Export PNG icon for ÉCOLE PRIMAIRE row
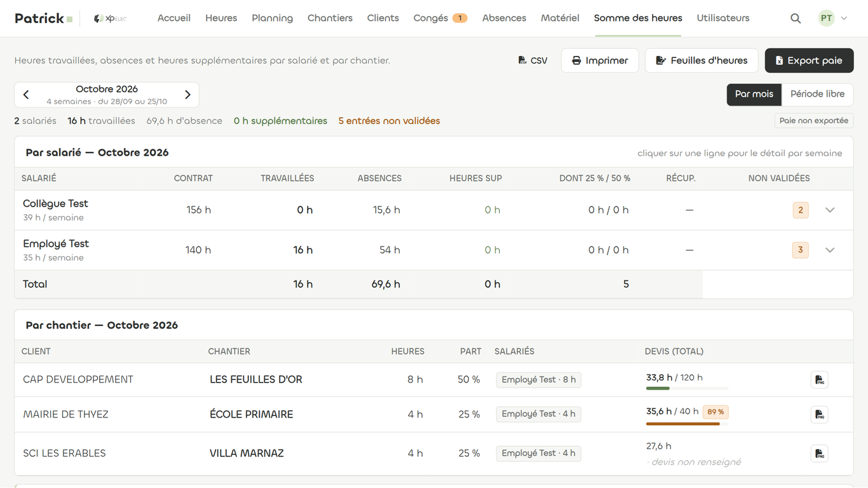The width and height of the screenshot is (868, 488). coord(820,414)
